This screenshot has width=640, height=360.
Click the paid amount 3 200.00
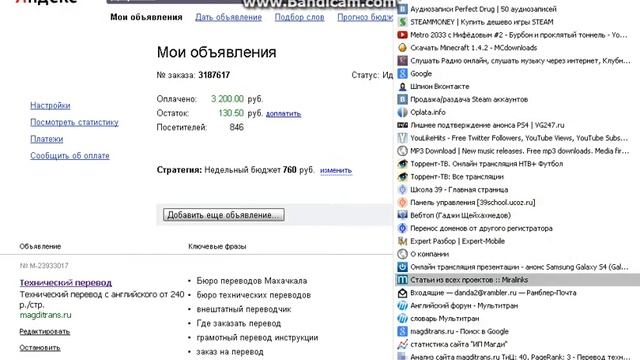227,99
